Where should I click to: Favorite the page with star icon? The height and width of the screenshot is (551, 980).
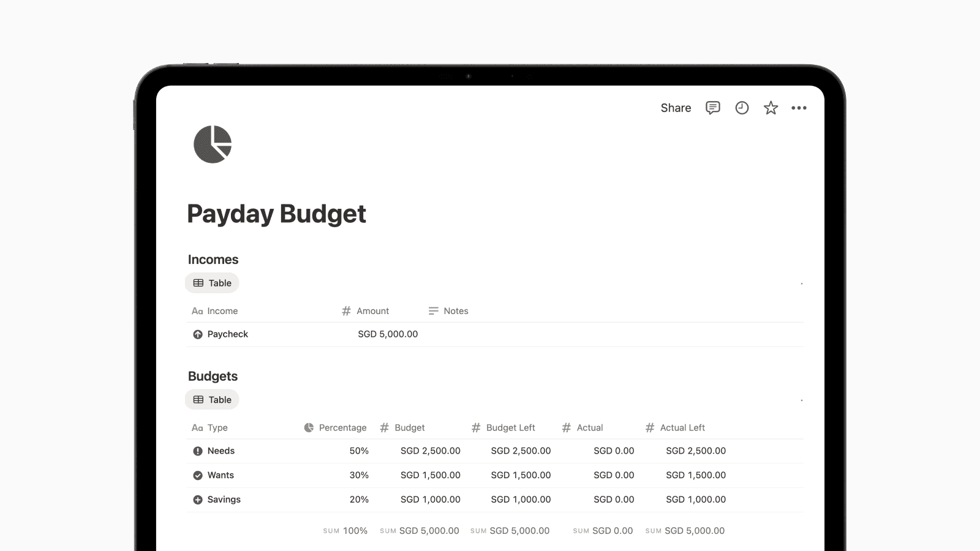[x=771, y=108]
